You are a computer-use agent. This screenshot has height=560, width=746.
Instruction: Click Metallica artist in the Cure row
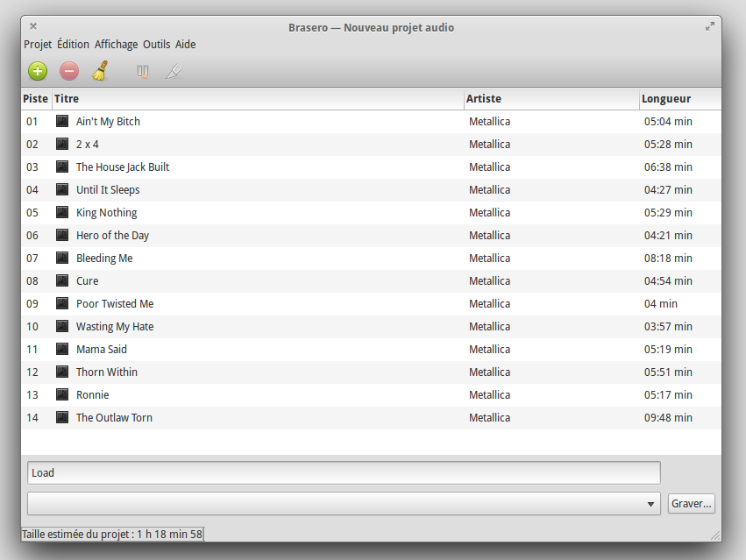(489, 281)
